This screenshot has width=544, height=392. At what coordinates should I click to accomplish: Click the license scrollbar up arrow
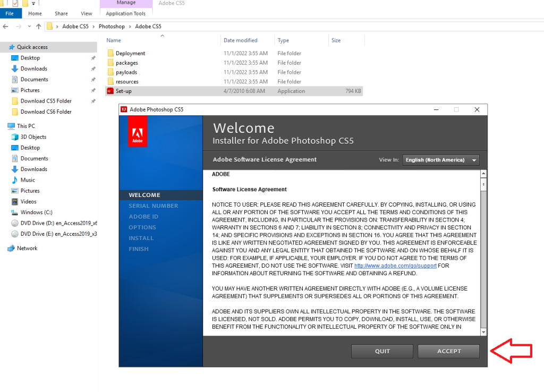coord(483,173)
